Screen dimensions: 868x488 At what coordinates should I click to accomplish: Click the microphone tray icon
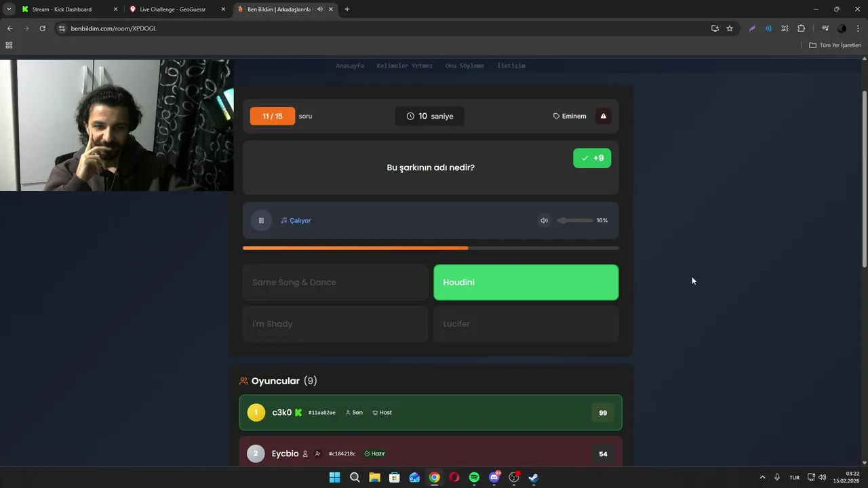[777, 477]
